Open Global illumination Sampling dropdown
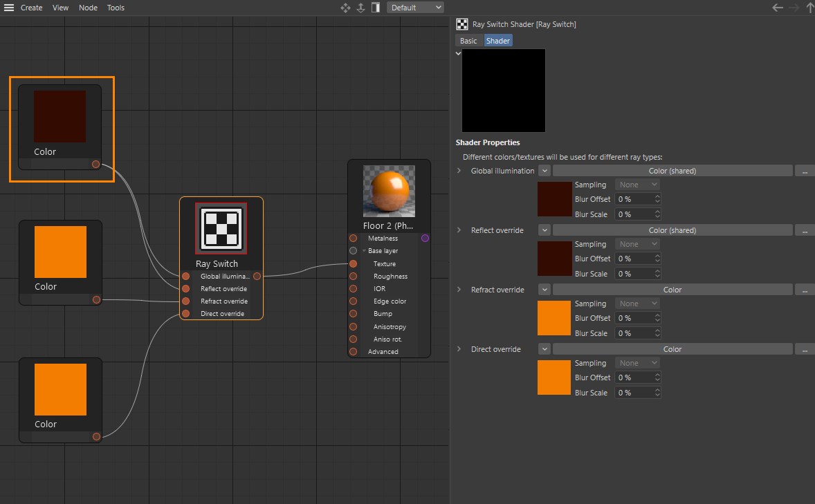815x504 pixels. coord(638,185)
